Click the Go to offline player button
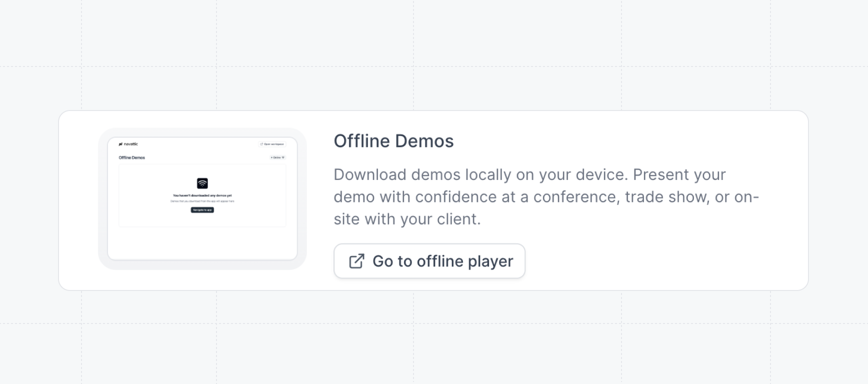This screenshot has width=868, height=384. 429,261
